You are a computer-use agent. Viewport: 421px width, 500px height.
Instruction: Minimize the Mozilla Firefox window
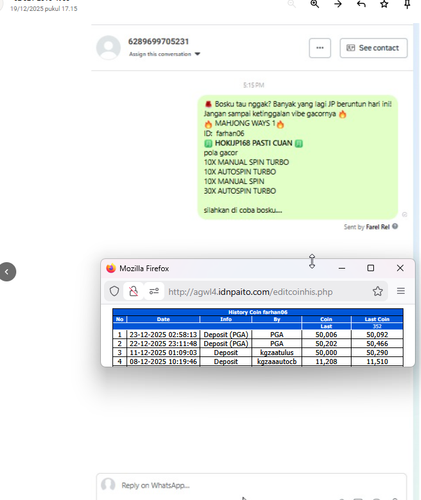tap(342, 268)
